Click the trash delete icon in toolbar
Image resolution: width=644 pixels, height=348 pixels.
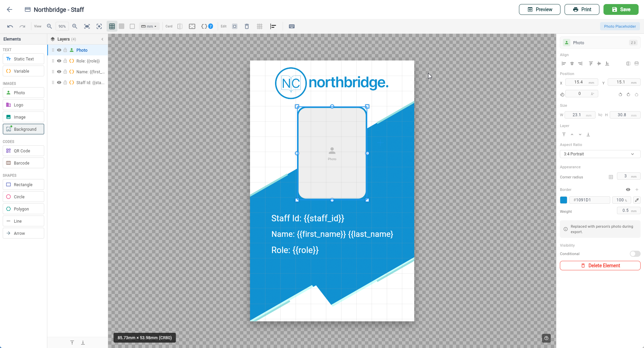click(247, 26)
